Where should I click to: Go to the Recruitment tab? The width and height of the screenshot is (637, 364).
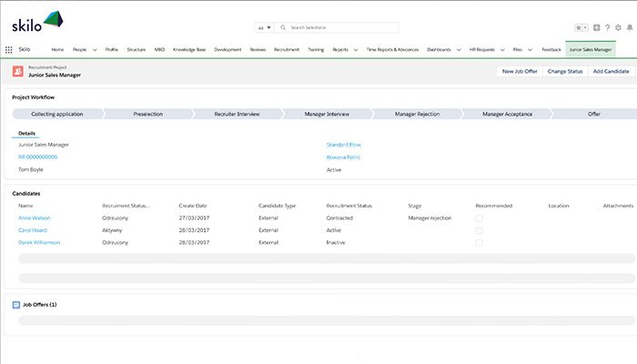point(287,49)
